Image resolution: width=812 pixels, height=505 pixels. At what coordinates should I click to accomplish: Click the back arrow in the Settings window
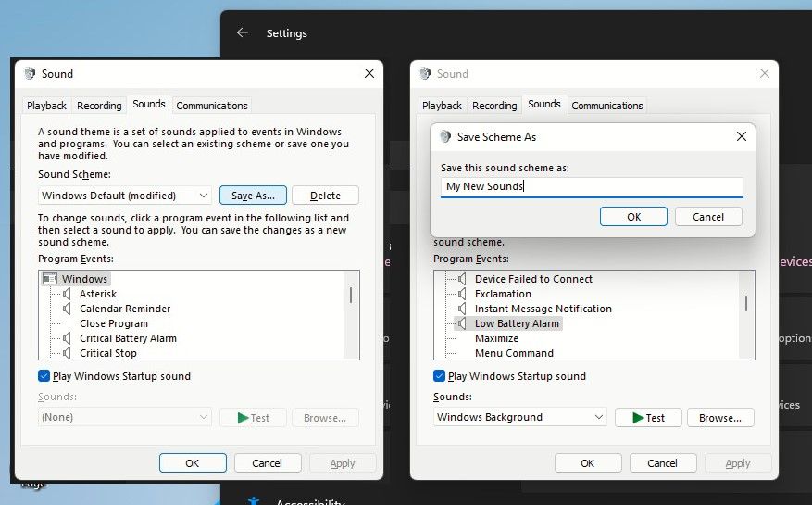[242, 32]
